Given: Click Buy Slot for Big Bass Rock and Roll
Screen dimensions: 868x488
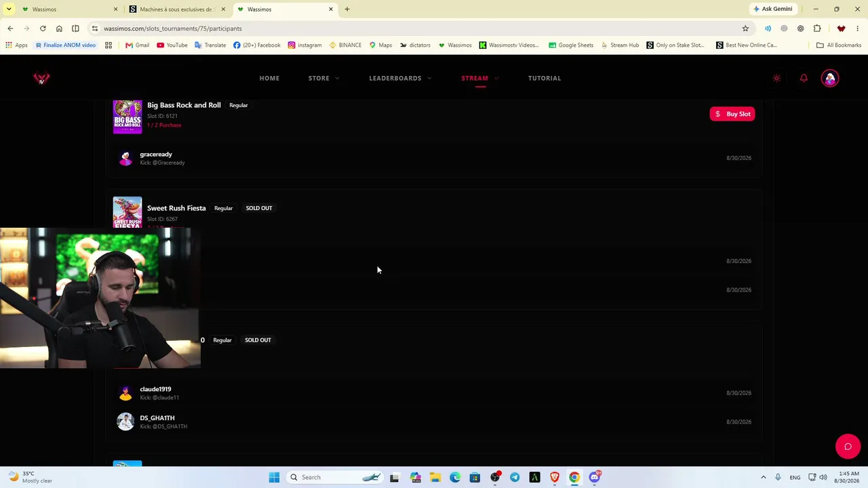Looking at the screenshot, I should coord(732,114).
